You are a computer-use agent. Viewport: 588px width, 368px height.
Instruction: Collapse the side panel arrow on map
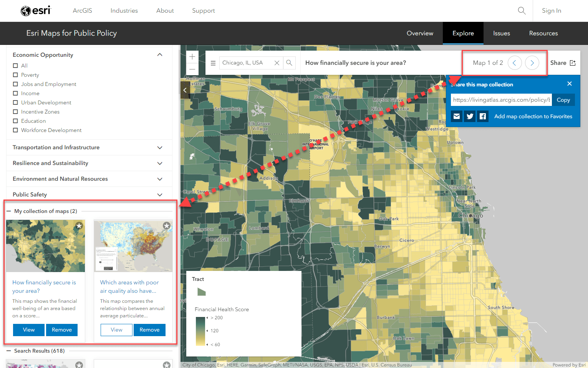pyautogui.click(x=185, y=90)
